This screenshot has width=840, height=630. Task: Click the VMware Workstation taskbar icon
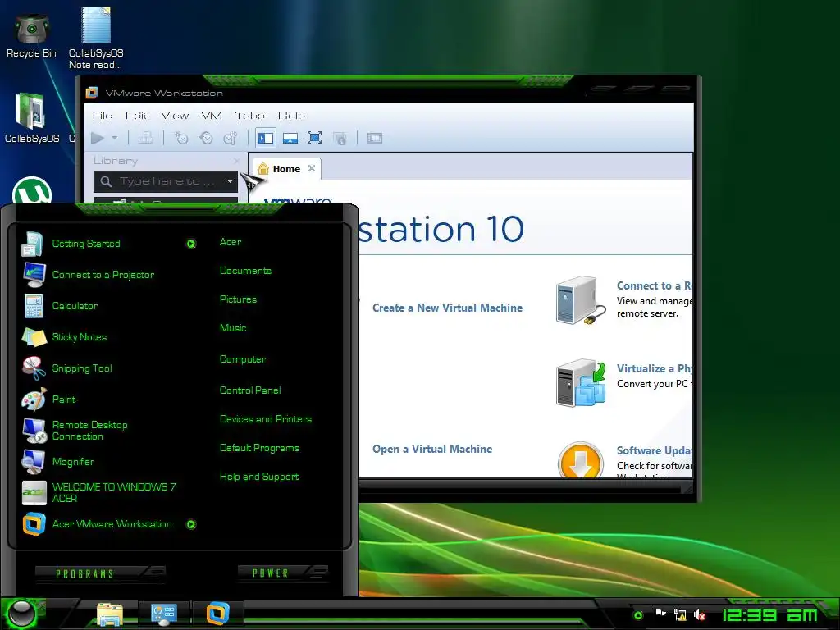[217, 614]
